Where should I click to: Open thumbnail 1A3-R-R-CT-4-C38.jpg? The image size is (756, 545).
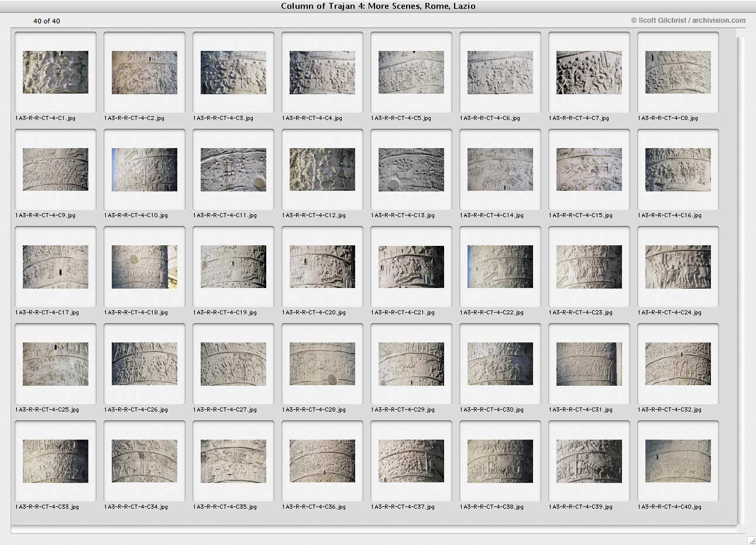(500, 461)
